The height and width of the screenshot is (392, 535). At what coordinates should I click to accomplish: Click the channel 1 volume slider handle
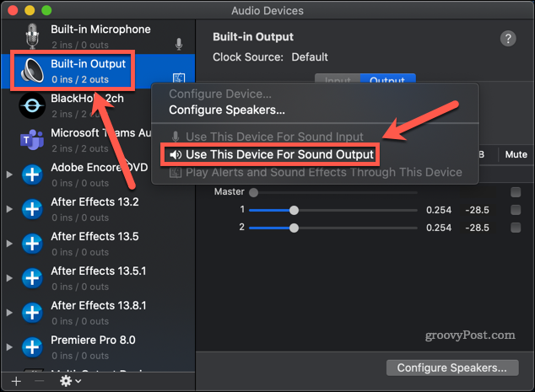(x=294, y=210)
